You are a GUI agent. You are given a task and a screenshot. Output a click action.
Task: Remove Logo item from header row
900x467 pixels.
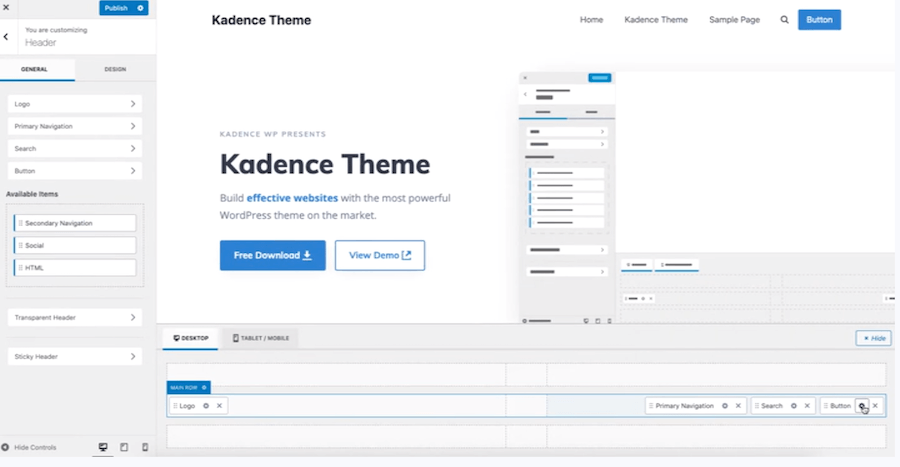219,406
